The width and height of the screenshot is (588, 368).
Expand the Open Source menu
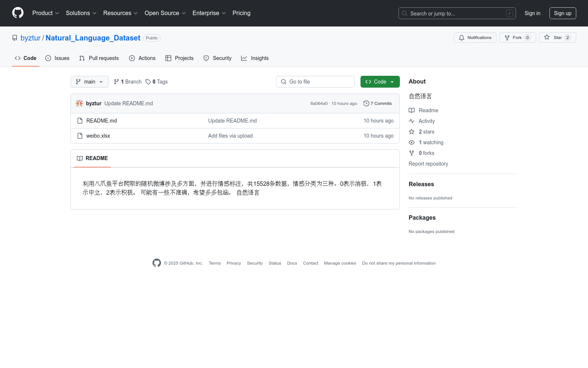[165, 13]
